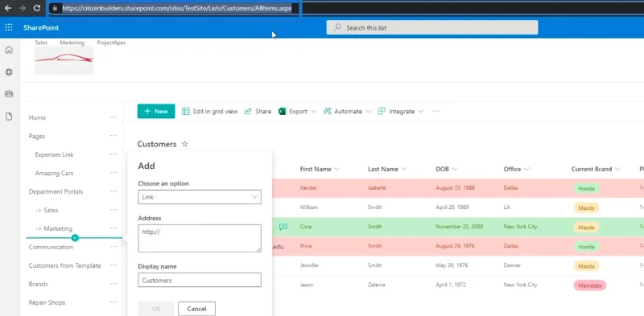Open the Office column header menu
The image size is (644, 316).
pos(516,169)
